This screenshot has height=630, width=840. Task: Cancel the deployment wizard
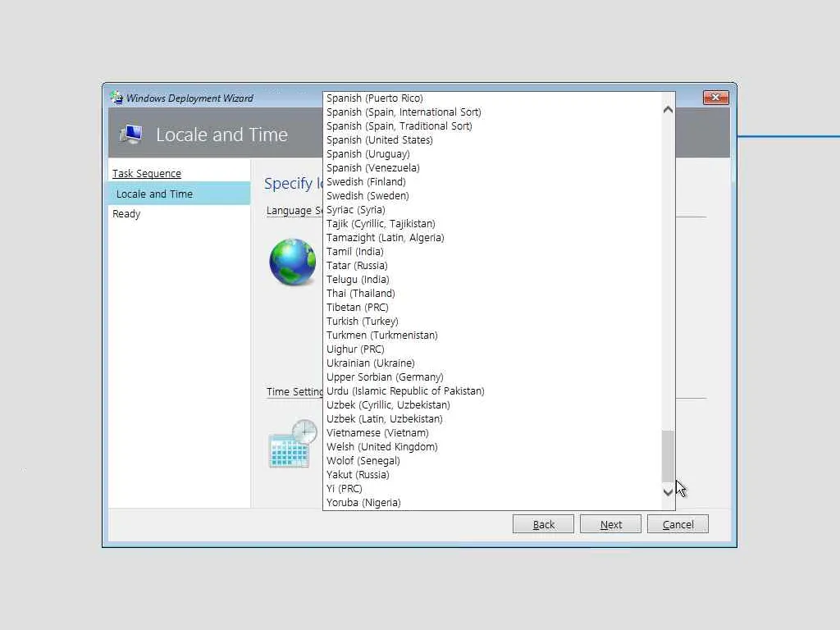click(x=678, y=524)
